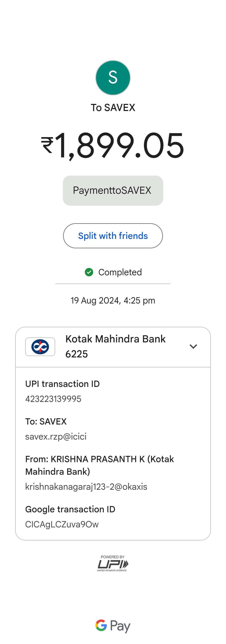Click the Completed status label

[120, 272]
